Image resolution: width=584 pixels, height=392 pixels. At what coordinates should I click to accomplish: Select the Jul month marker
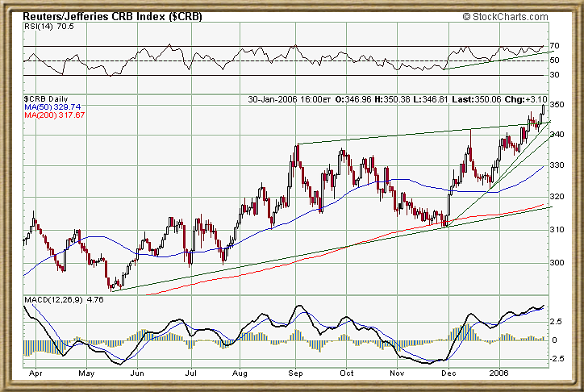192,374
